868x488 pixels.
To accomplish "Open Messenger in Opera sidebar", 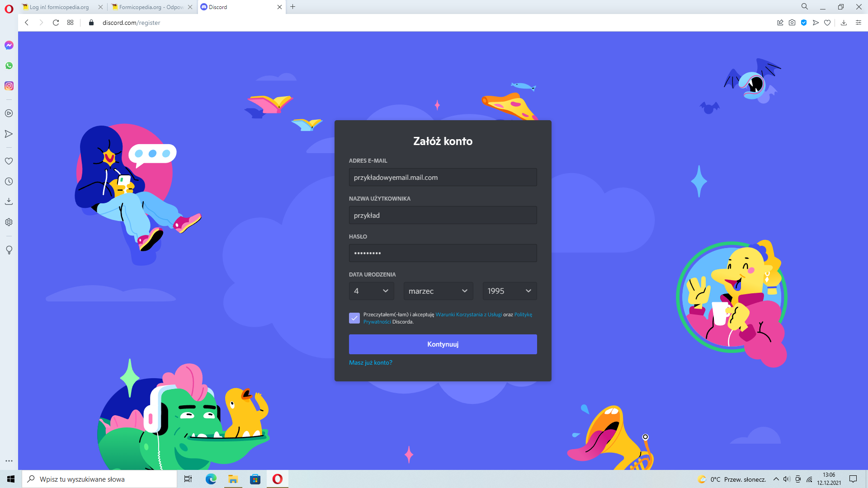I will 9,45.
